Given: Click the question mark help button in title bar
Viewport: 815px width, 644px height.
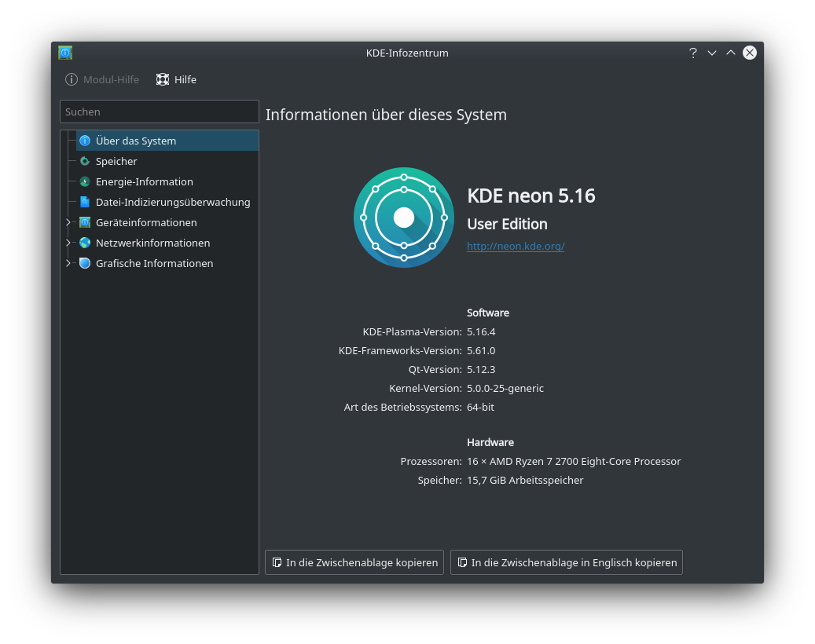Looking at the screenshot, I should (x=692, y=53).
